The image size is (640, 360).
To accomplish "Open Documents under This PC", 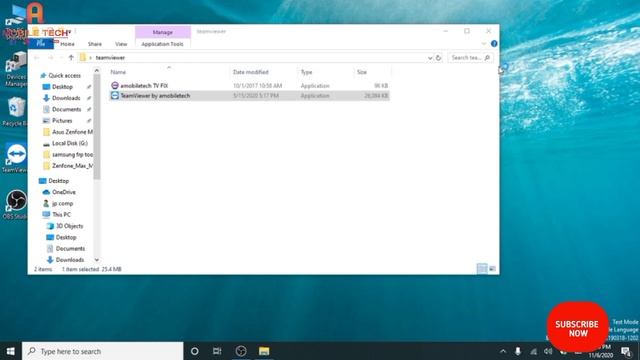I will click(70, 249).
